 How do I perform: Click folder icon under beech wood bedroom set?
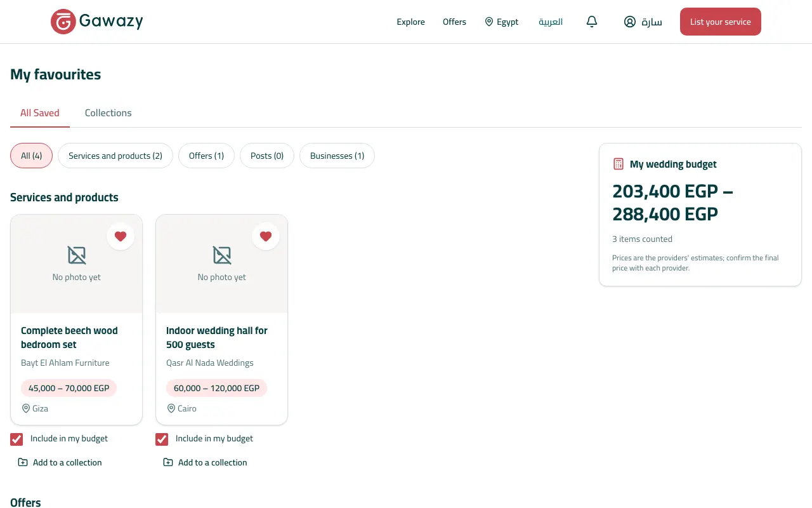[x=23, y=462]
